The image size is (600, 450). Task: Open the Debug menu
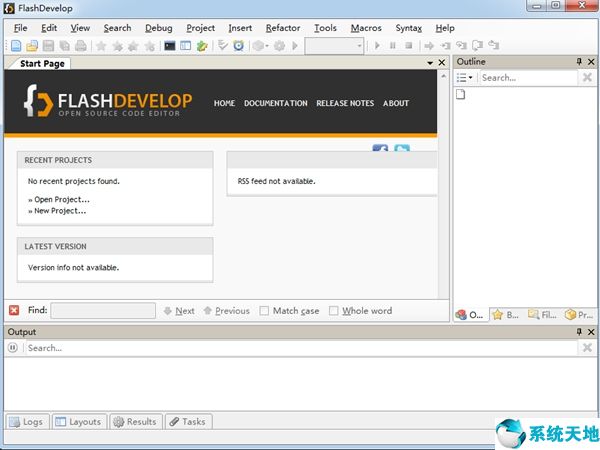click(158, 28)
